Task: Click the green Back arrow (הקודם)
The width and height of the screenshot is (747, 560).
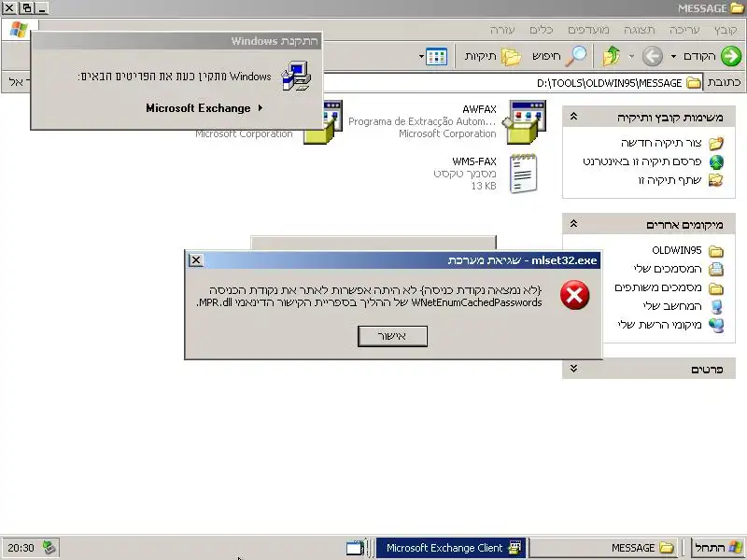Action: pyautogui.click(x=731, y=56)
